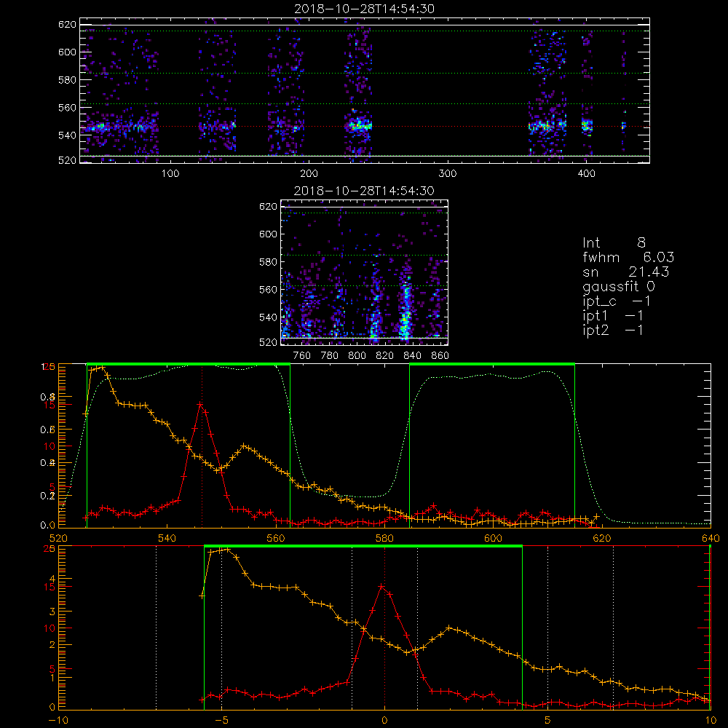The width and height of the screenshot is (728, 728).
Task: Click x-axis label 400 on top spectrogram
Action: pos(586,174)
